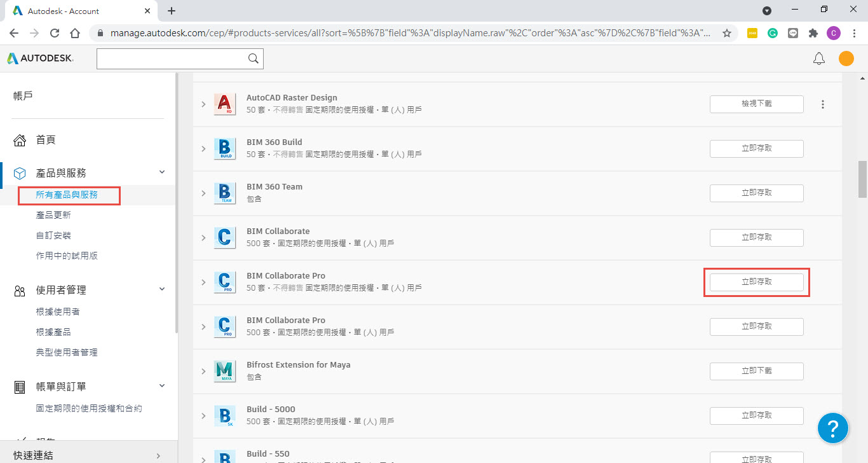Viewport: 868px width, 463px height.
Task: Click the BIM 360 Build product icon
Action: (x=224, y=148)
